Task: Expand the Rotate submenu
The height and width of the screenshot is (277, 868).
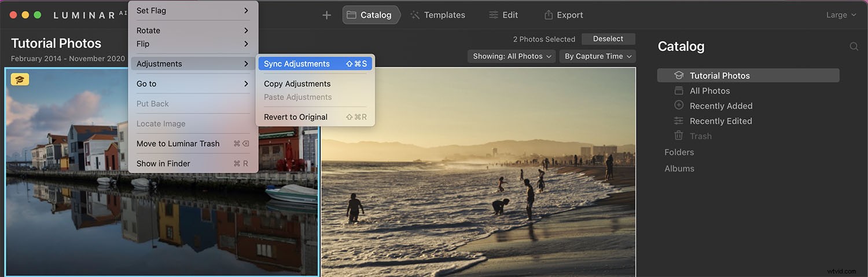Action: click(193, 30)
